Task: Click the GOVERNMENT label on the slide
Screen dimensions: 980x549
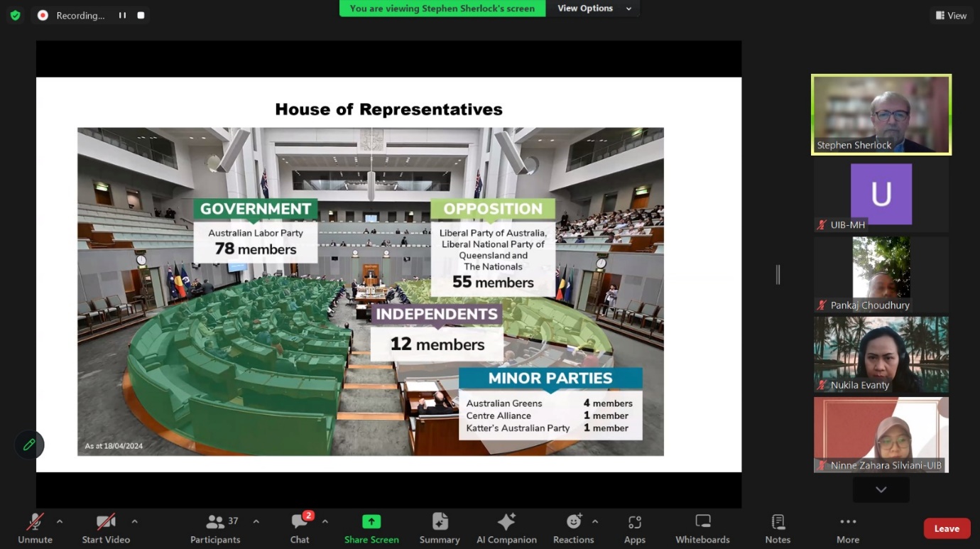Action: click(256, 209)
